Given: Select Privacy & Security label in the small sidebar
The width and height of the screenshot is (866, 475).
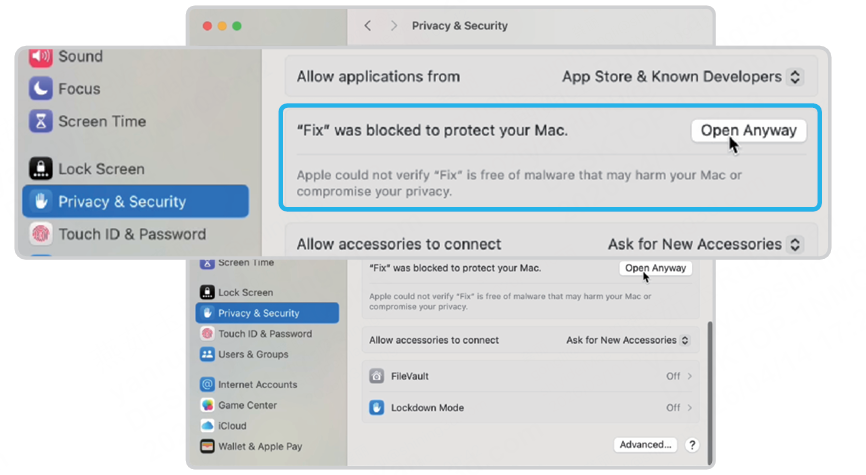Looking at the screenshot, I should point(258,313).
